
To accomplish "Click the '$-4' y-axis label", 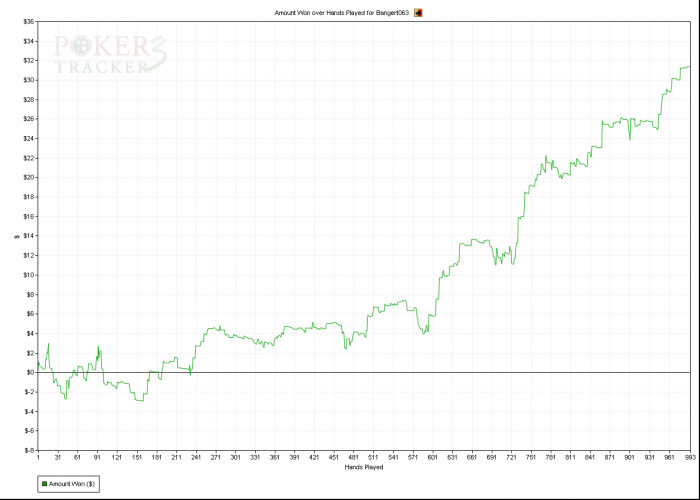I will click(x=30, y=412).
